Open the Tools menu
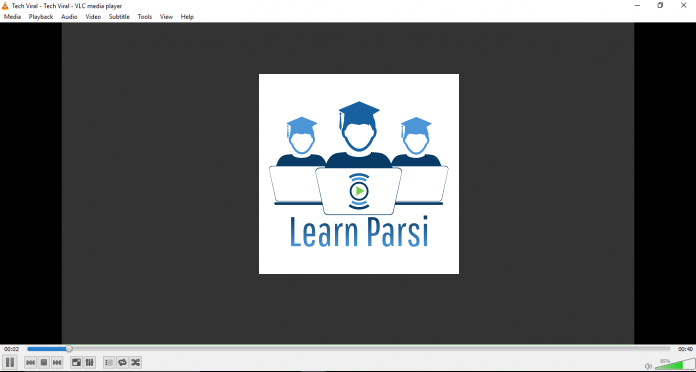Image resolution: width=696 pixels, height=372 pixels. click(x=145, y=17)
